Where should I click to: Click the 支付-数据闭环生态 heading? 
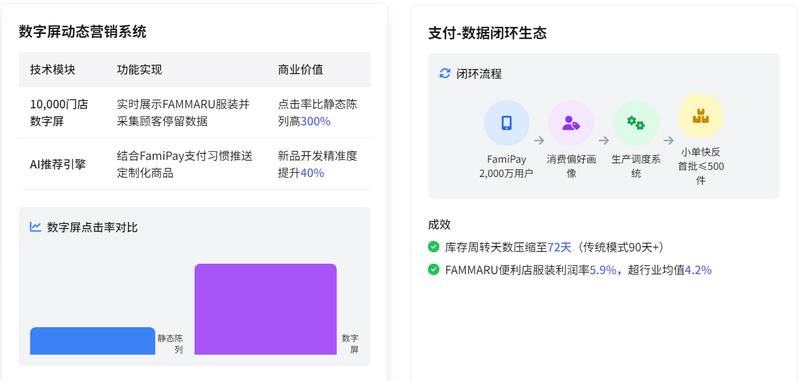click(x=487, y=33)
